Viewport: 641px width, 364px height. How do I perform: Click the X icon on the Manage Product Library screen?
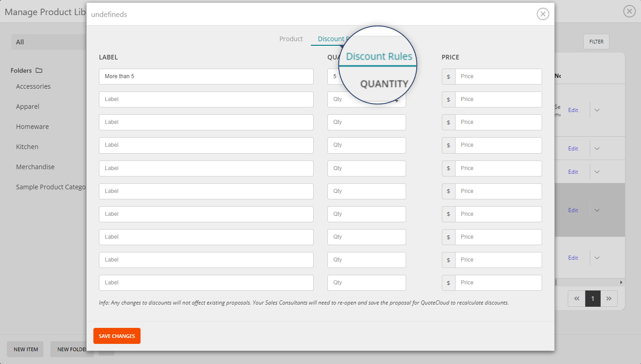tap(629, 11)
